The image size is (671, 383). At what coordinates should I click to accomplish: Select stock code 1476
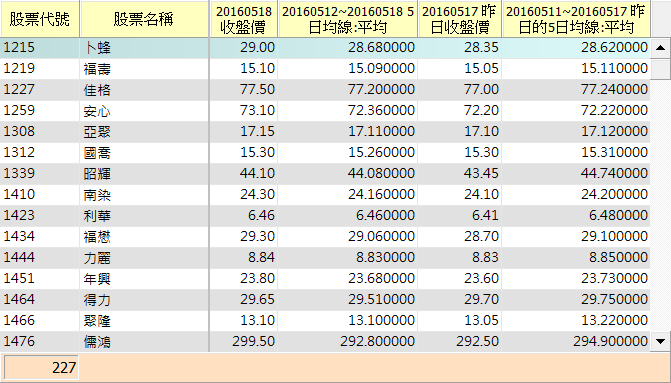(x=19, y=341)
